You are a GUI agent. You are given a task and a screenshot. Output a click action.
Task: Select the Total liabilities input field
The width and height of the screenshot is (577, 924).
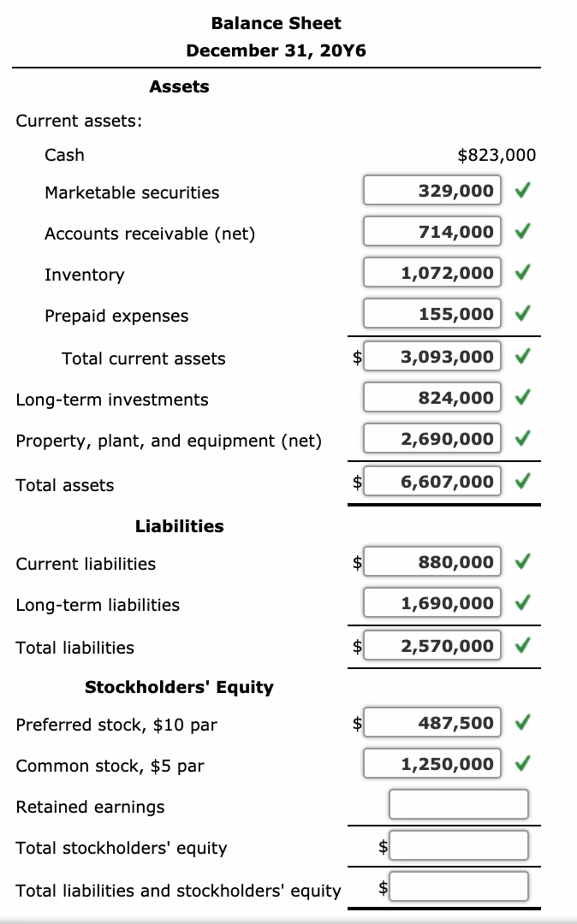(431, 645)
